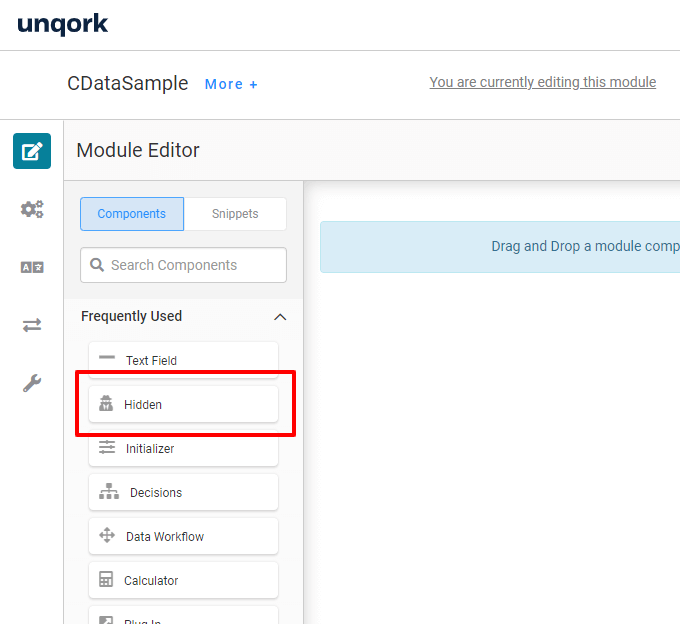Click the Unqork logo
680x624 pixels.
62,24
